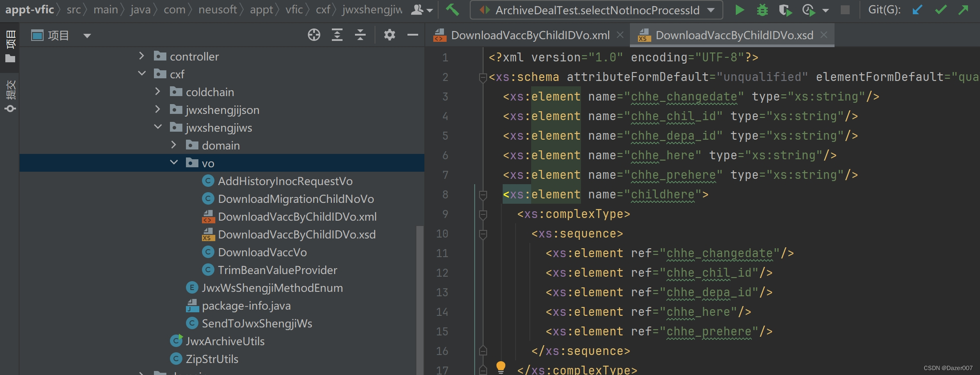Collapse the vo folder

click(174, 163)
